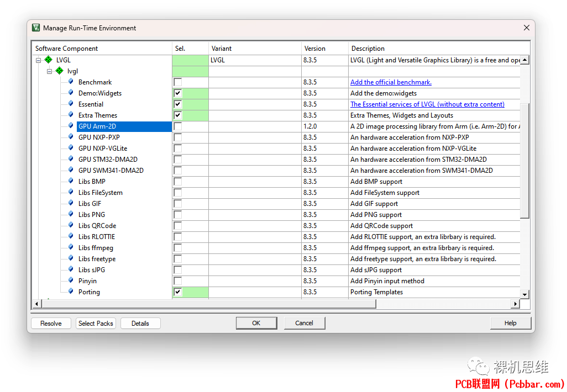The width and height of the screenshot is (567, 392).
Task: Click the component icon beside Libs BMP
Action: pyautogui.click(x=71, y=181)
